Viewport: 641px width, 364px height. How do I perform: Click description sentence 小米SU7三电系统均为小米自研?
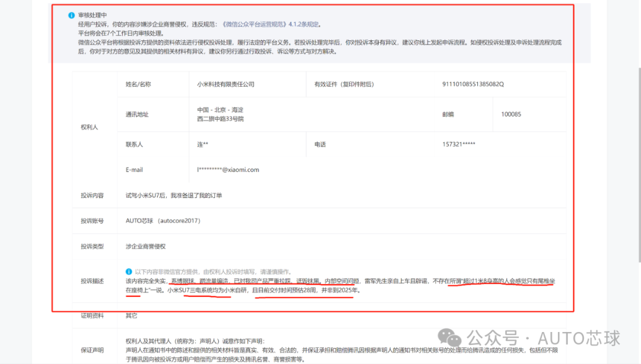point(207,290)
